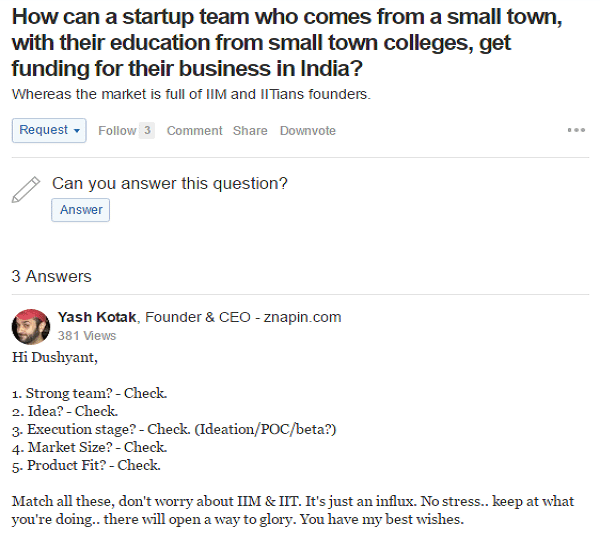Downvote the question
600x542 pixels.
tap(307, 131)
